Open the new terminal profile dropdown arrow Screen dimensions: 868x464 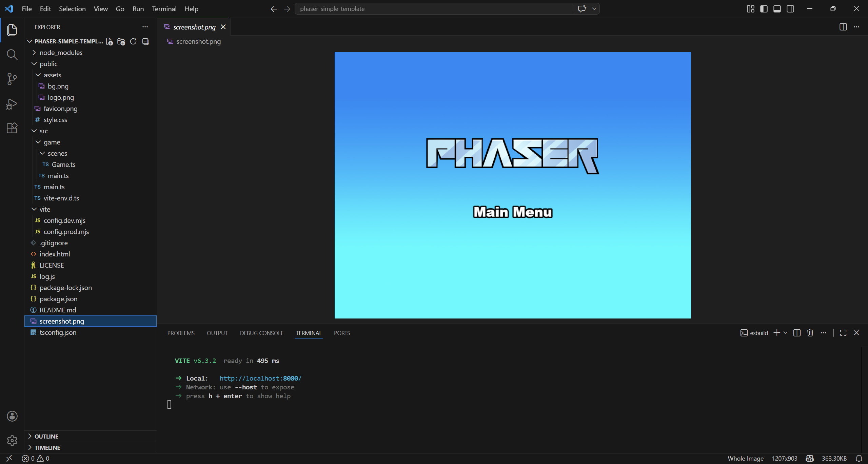(x=785, y=333)
